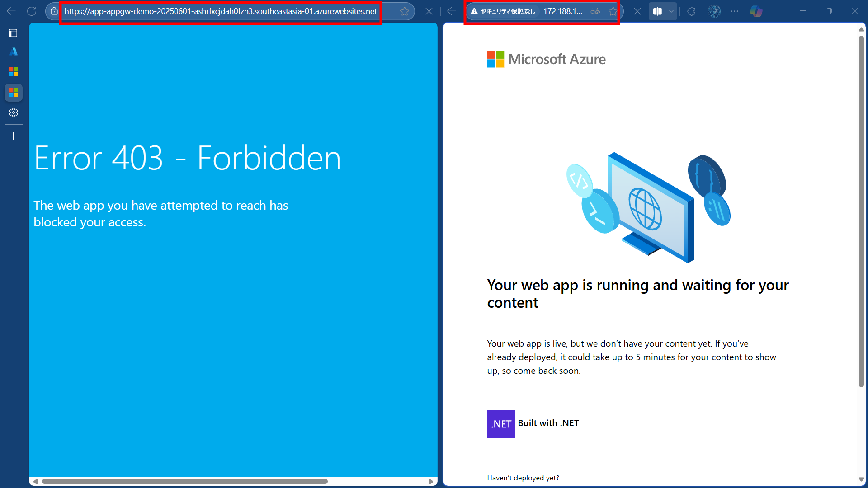Click the horizontal scrollbar right arrow
The image size is (868, 488).
coord(431,482)
